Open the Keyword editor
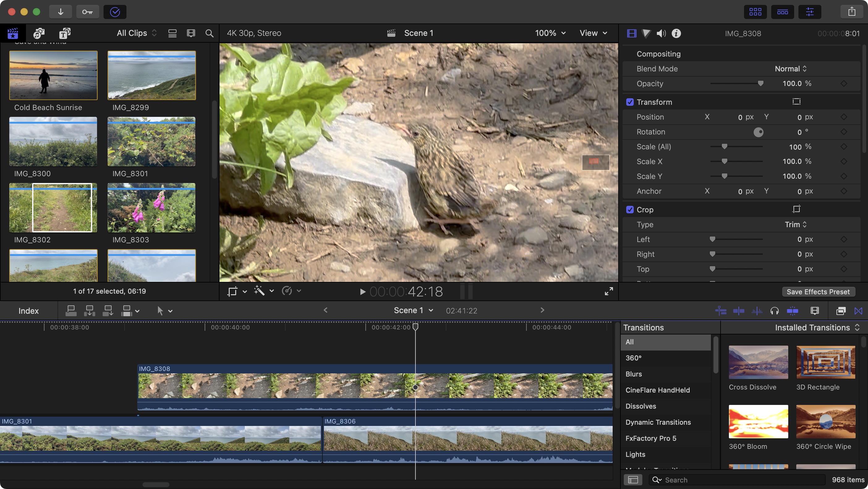The width and height of the screenshot is (868, 489). [x=87, y=11]
